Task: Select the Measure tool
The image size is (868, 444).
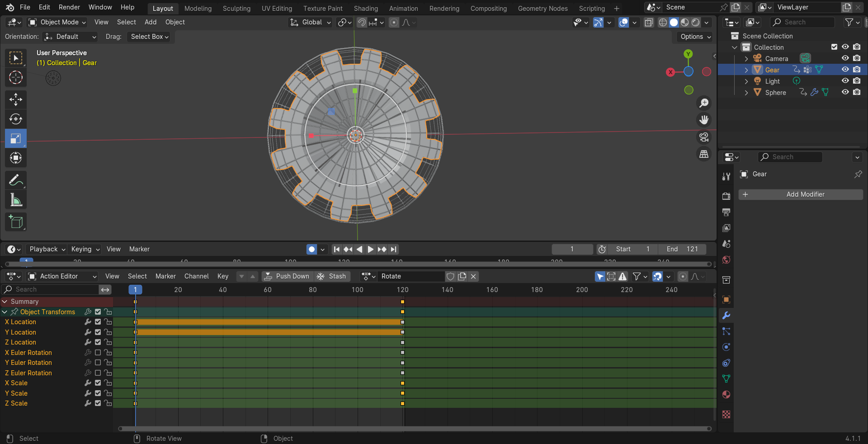Action: click(x=16, y=199)
